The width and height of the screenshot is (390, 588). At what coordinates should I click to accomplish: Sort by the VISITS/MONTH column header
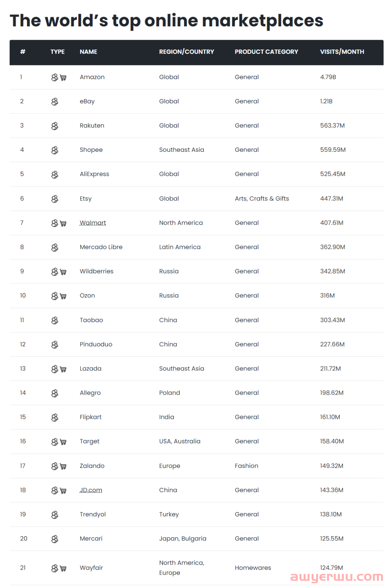[342, 52]
